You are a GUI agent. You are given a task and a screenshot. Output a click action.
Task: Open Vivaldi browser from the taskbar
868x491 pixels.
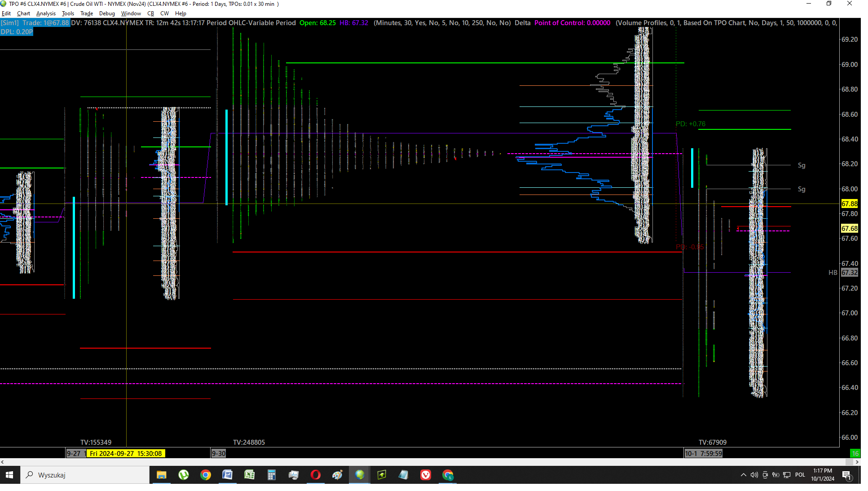point(426,475)
